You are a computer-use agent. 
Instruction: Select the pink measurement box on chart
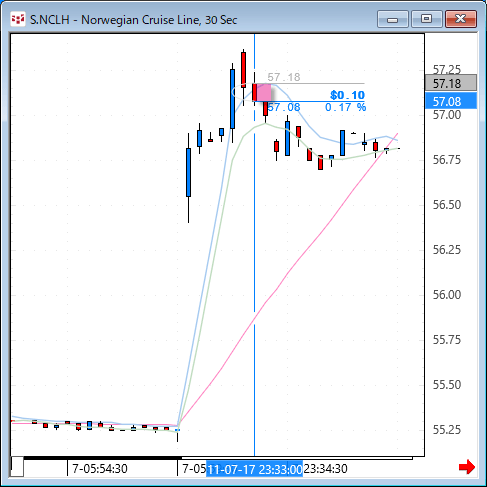coord(263,92)
